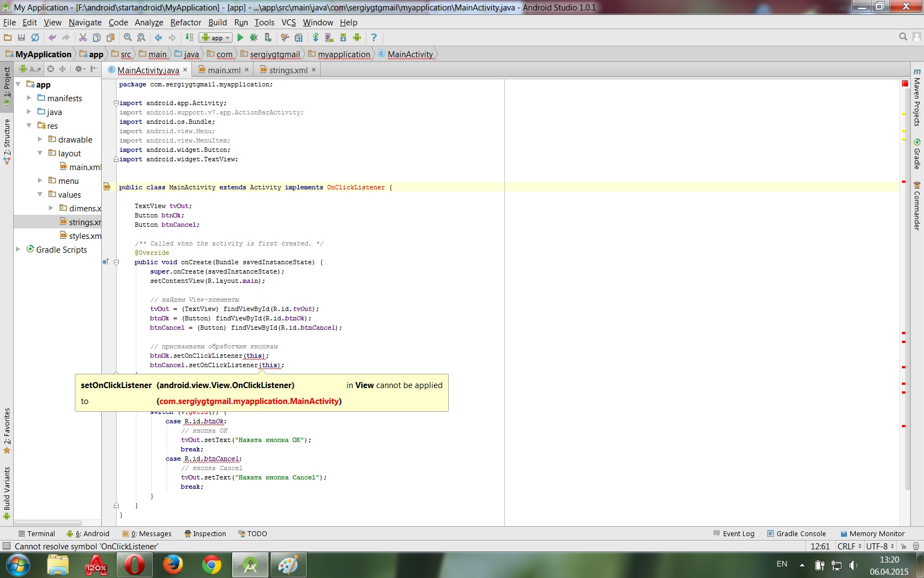Open Replace with the magnifier-A toolbar icon
The width and height of the screenshot is (924, 578).
pyautogui.click(x=141, y=37)
